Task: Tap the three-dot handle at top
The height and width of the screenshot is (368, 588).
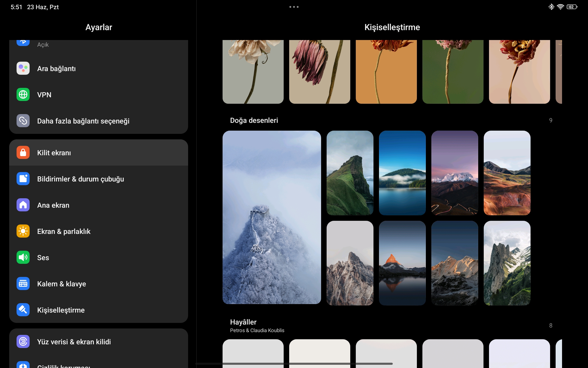Action: pyautogui.click(x=294, y=7)
